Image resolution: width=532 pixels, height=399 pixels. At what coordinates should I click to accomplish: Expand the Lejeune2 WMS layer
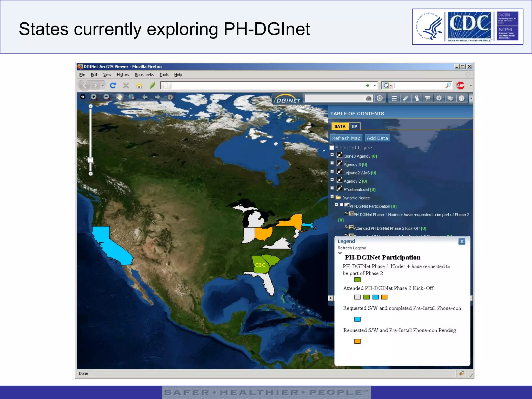[x=332, y=171]
